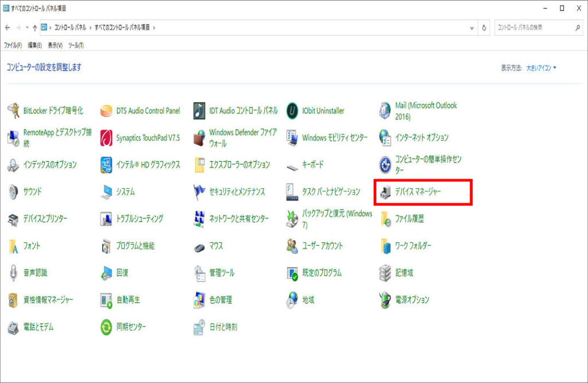This screenshot has width=588, height=383.
Task: Open the 同期センター green icon
Action: (107, 327)
